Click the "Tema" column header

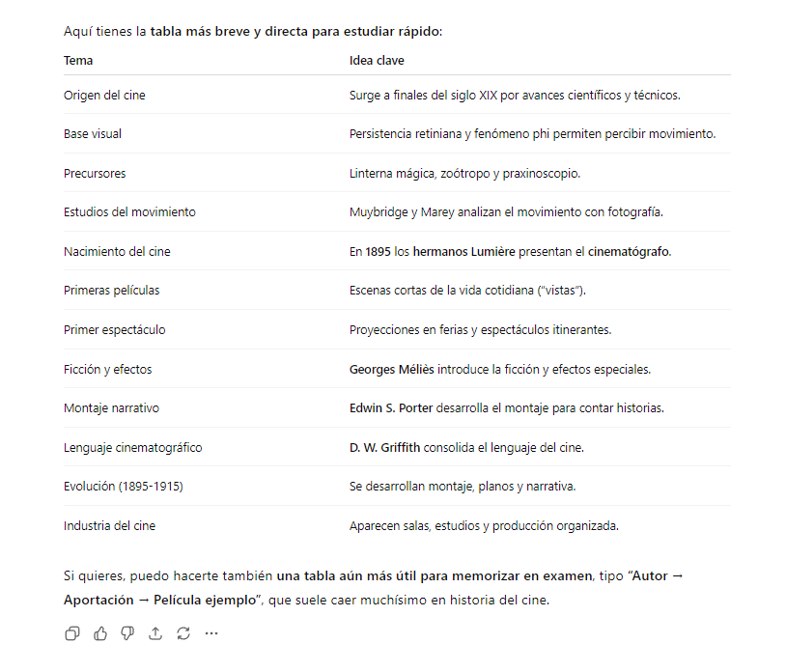79,61
